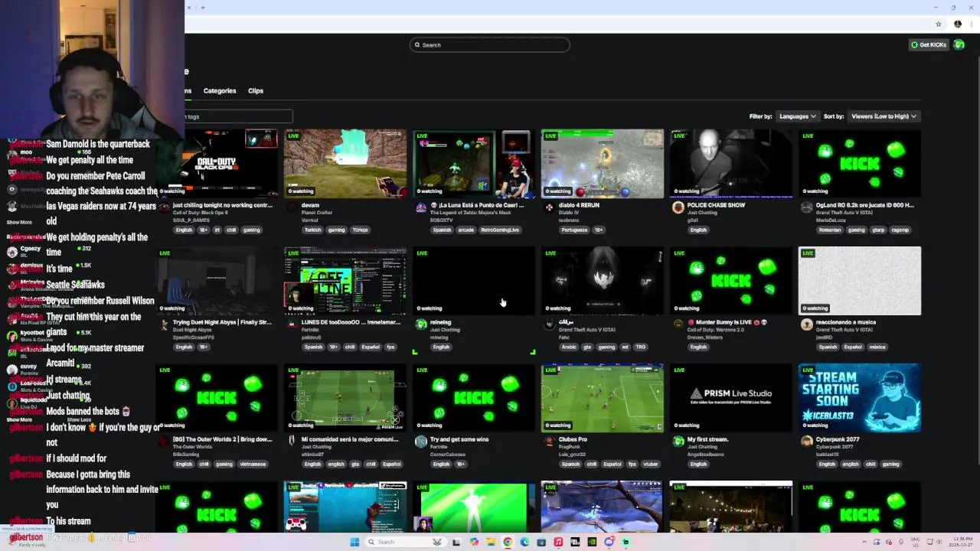Click the reinelsg channel avatar

point(421,324)
